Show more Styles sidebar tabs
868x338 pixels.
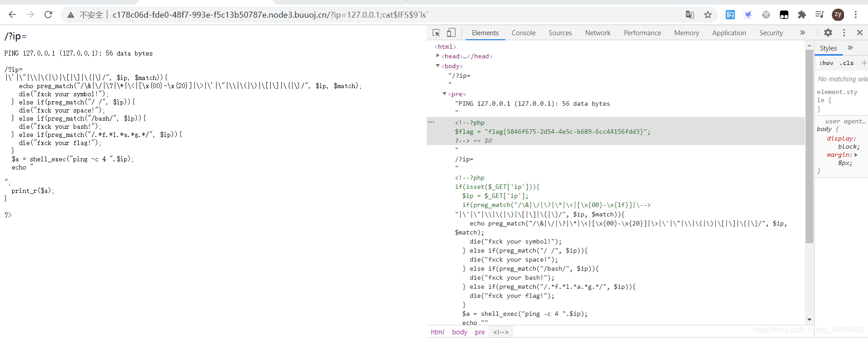[850, 48]
